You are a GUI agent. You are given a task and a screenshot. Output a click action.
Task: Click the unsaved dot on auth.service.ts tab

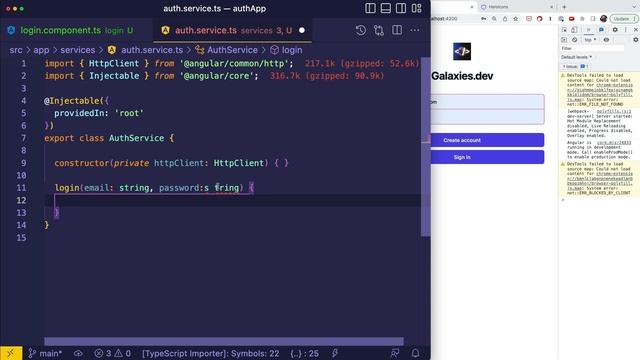point(302,30)
